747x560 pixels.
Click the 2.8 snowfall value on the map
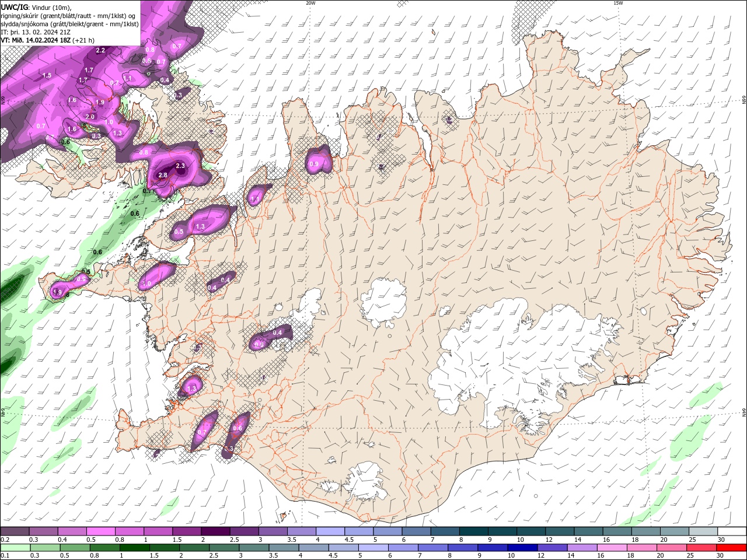click(163, 175)
